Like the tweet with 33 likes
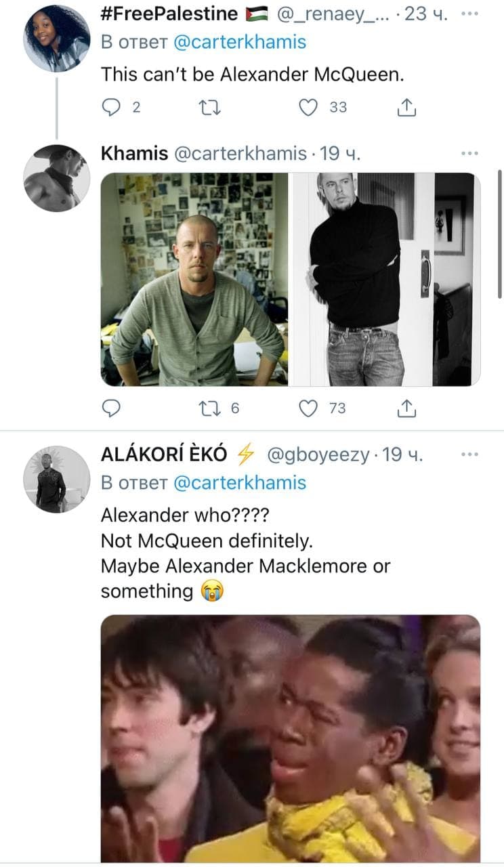 pyautogui.click(x=309, y=107)
